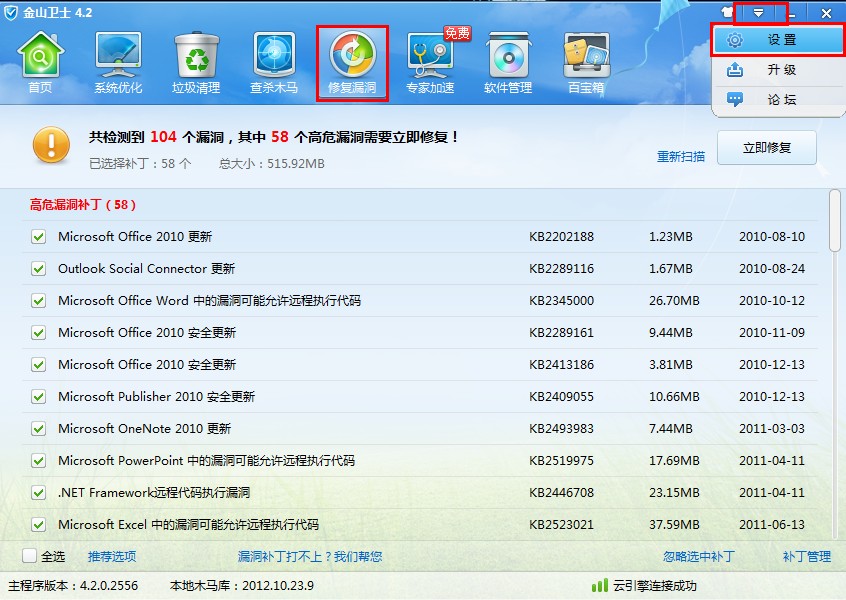Tick the 全选 select-all checkbox
The image size is (846, 600).
click(x=29, y=556)
